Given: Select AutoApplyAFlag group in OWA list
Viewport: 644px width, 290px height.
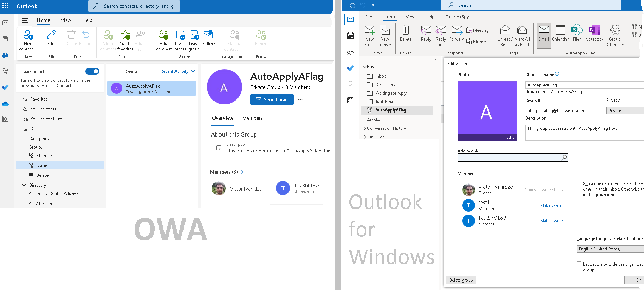Looking at the screenshot, I should pos(152,88).
